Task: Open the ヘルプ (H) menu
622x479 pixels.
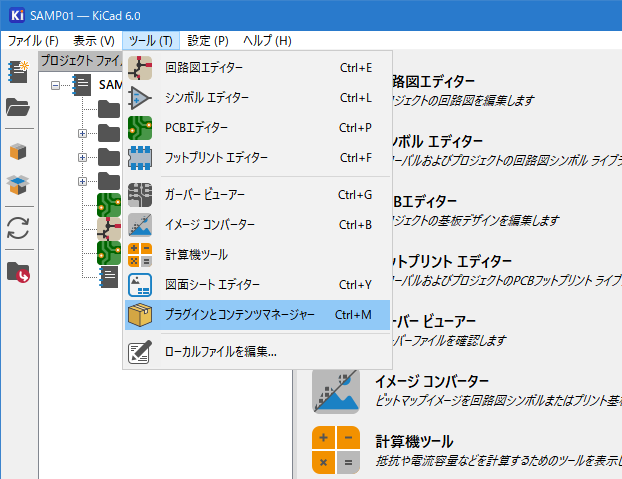Action: (267, 40)
